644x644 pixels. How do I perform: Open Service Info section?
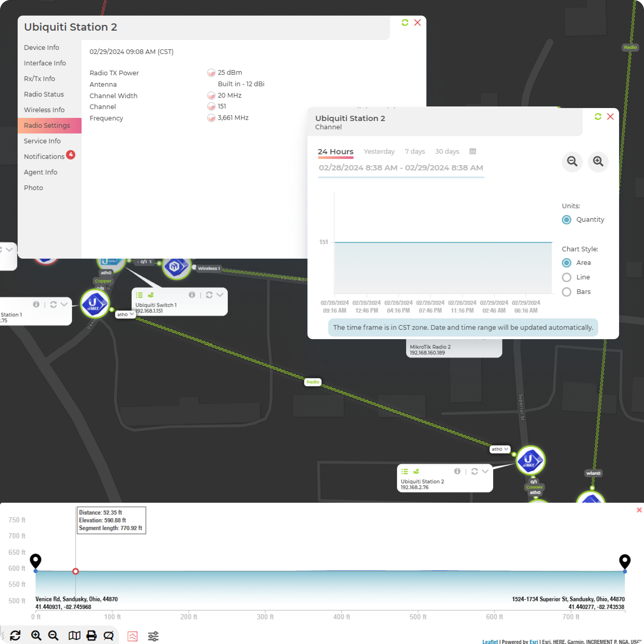(42, 141)
